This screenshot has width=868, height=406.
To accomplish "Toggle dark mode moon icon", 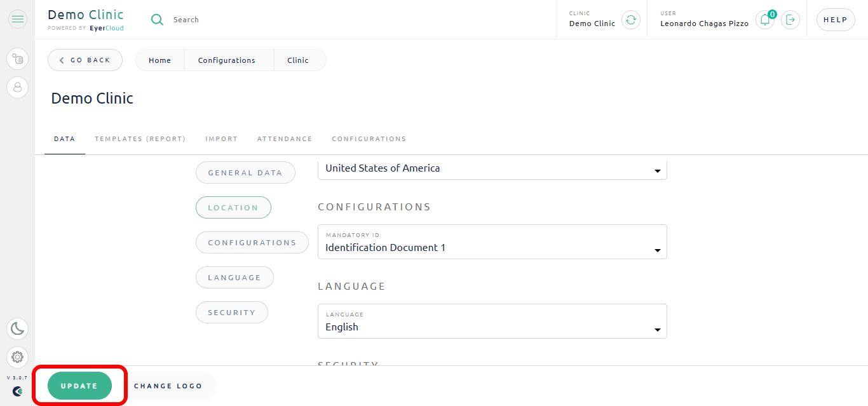I will click(18, 328).
